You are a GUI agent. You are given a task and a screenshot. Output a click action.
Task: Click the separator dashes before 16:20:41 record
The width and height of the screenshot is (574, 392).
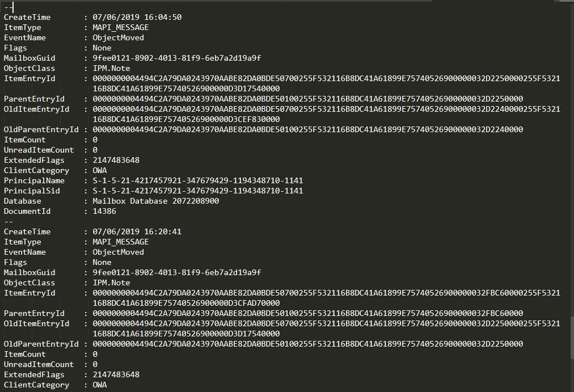point(9,221)
